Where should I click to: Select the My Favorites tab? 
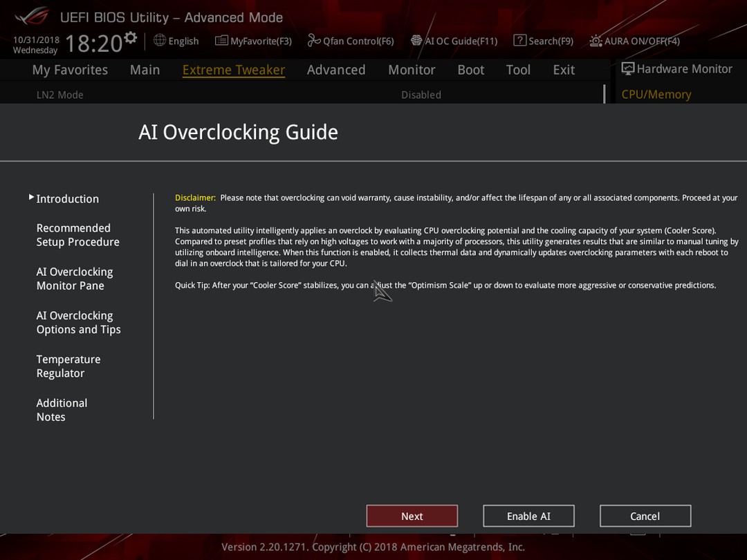click(x=70, y=70)
